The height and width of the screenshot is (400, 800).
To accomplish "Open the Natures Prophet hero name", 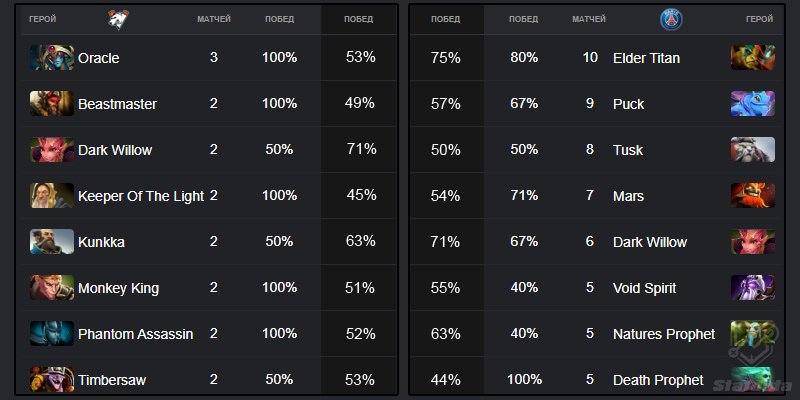I will (664, 334).
